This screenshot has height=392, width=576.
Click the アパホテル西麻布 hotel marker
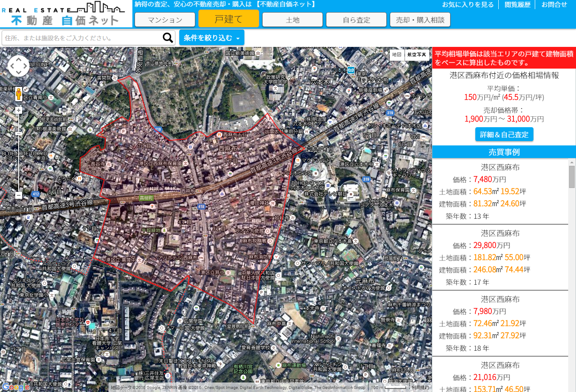pyautogui.click(x=201, y=258)
